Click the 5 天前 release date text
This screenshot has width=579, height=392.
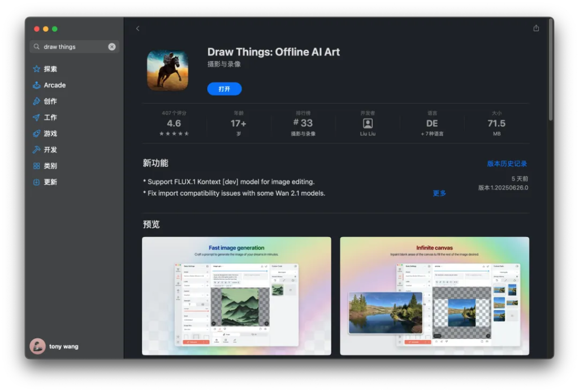click(520, 179)
